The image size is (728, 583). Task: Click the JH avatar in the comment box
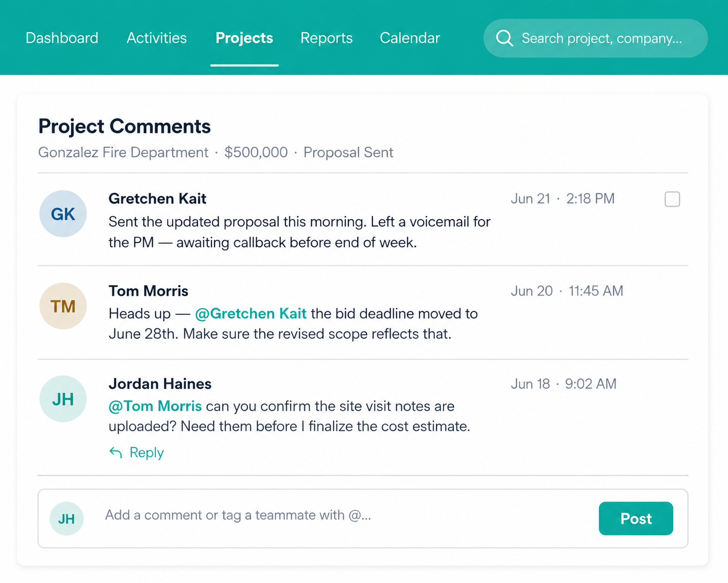point(66,519)
